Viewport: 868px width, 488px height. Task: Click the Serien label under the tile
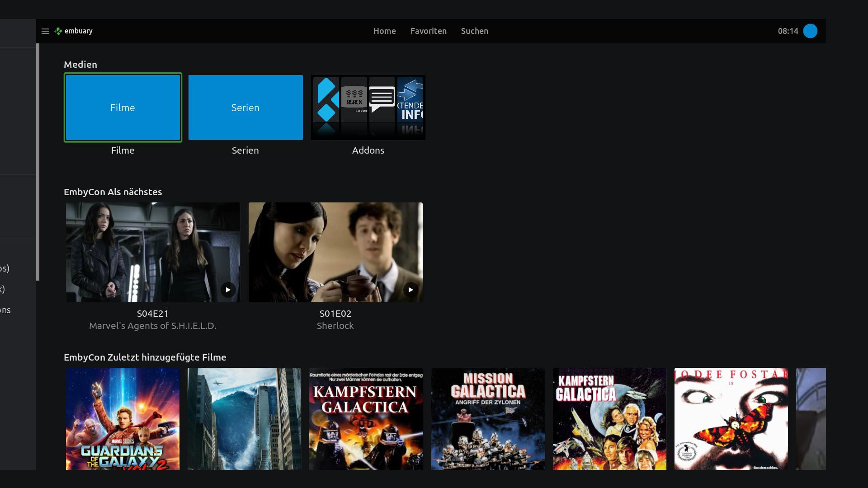[245, 150]
